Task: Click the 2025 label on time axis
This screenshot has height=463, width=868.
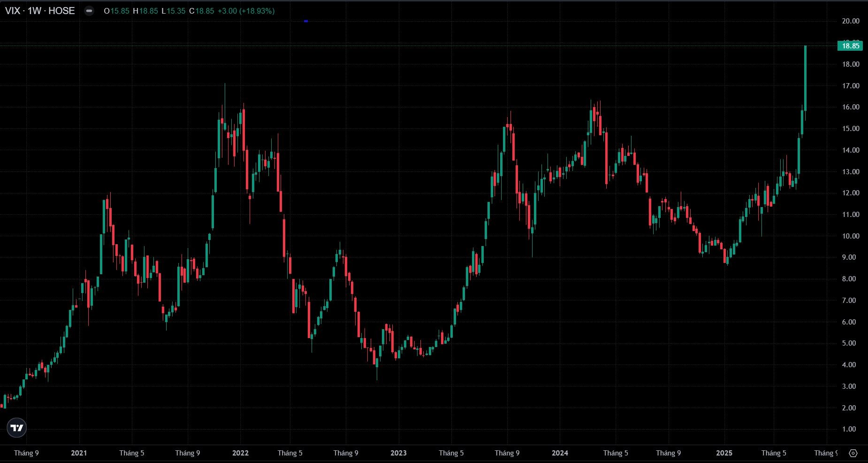Action: click(x=723, y=453)
